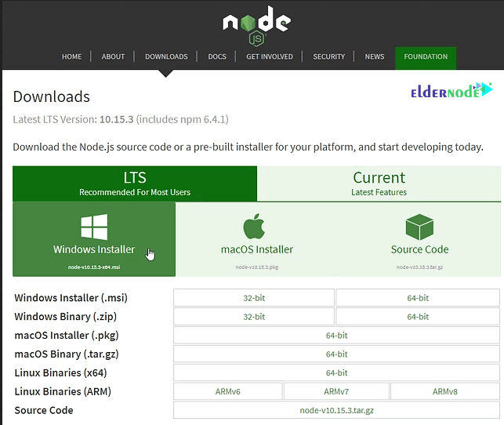Download ARMv8 Linux Binaries
Viewport: 504px width, 425px height.
[x=445, y=391]
